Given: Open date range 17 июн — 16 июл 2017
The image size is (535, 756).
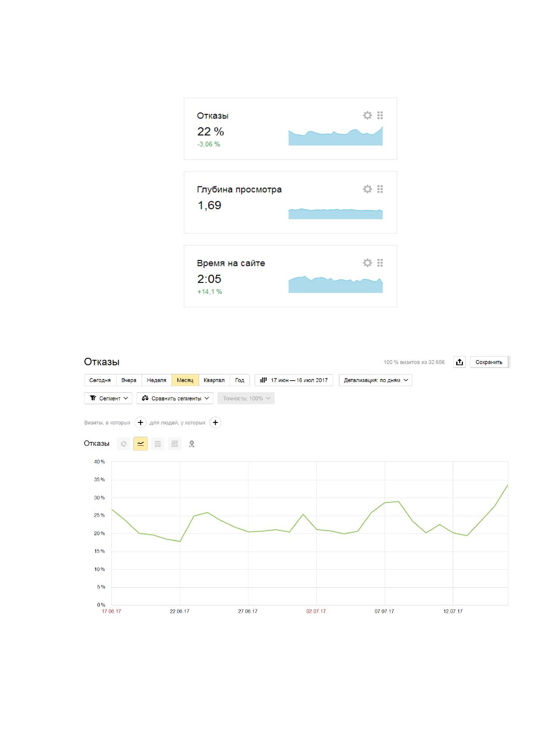Looking at the screenshot, I should pyautogui.click(x=294, y=380).
